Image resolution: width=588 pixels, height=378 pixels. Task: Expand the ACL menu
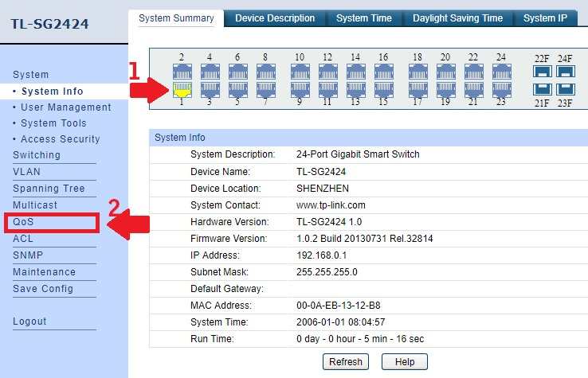23,239
